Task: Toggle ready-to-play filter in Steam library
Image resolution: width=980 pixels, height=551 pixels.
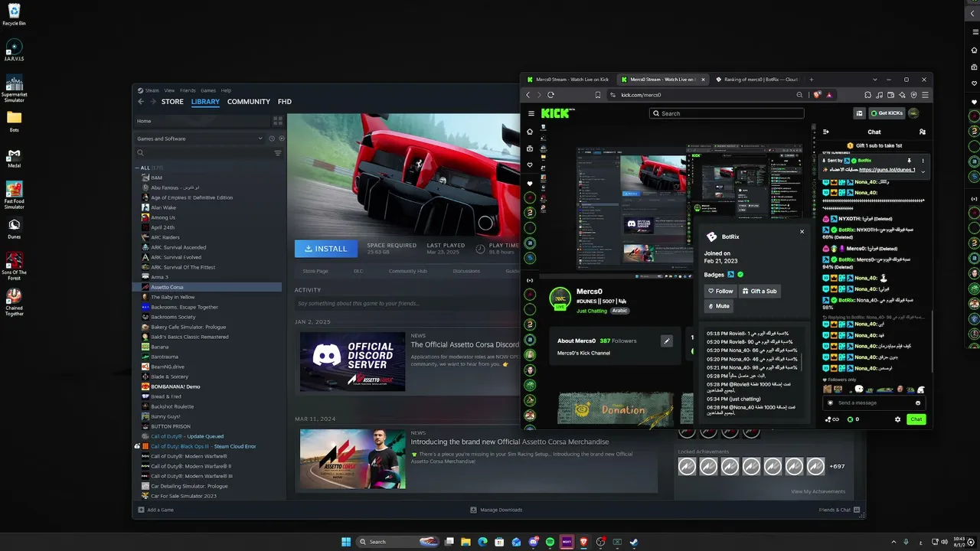Action: [x=281, y=139]
